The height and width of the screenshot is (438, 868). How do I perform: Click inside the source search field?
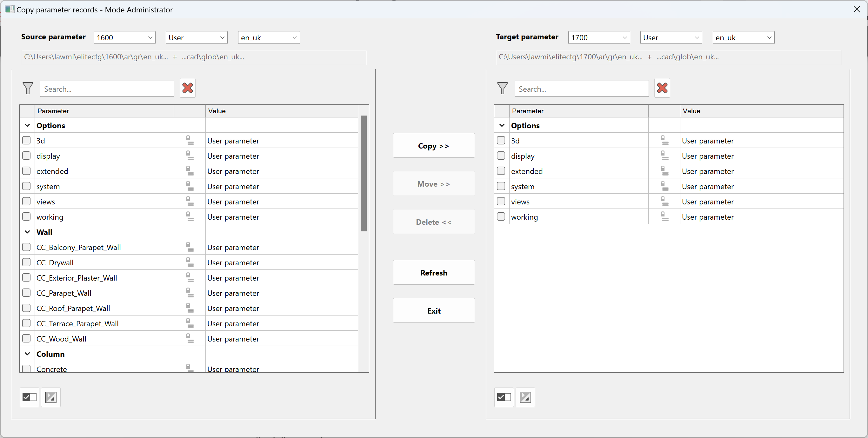click(x=106, y=89)
